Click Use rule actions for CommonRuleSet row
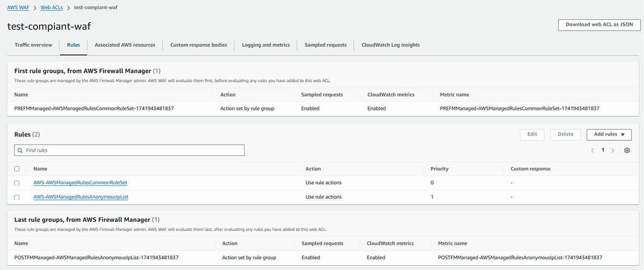 click(324, 183)
